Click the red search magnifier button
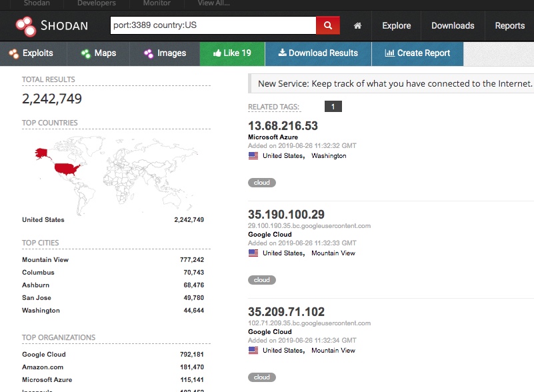 pos(327,25)
